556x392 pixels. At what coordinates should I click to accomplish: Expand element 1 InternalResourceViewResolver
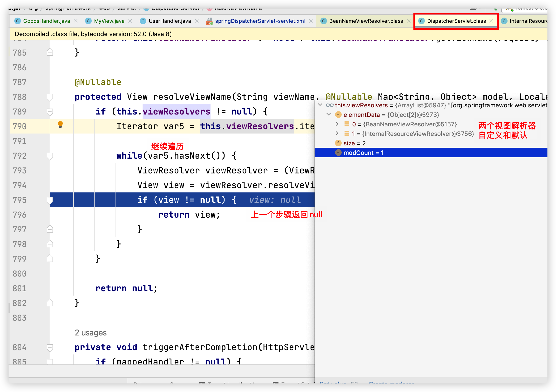pos(337,134)
